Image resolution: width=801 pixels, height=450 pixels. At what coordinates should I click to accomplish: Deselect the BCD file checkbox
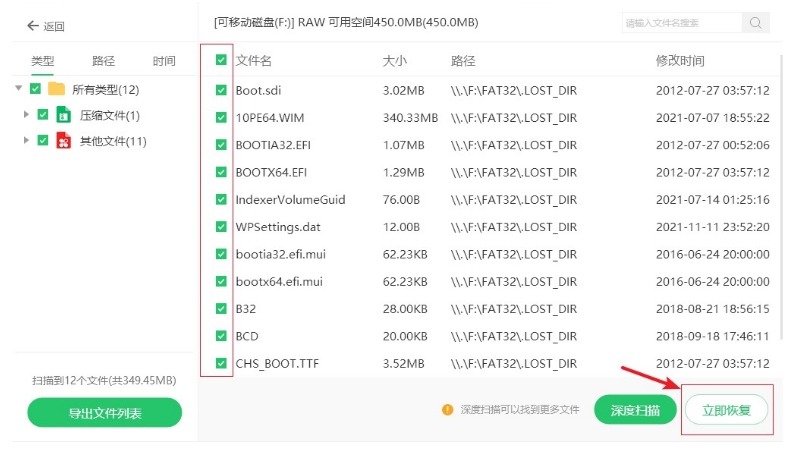(221, 336)
